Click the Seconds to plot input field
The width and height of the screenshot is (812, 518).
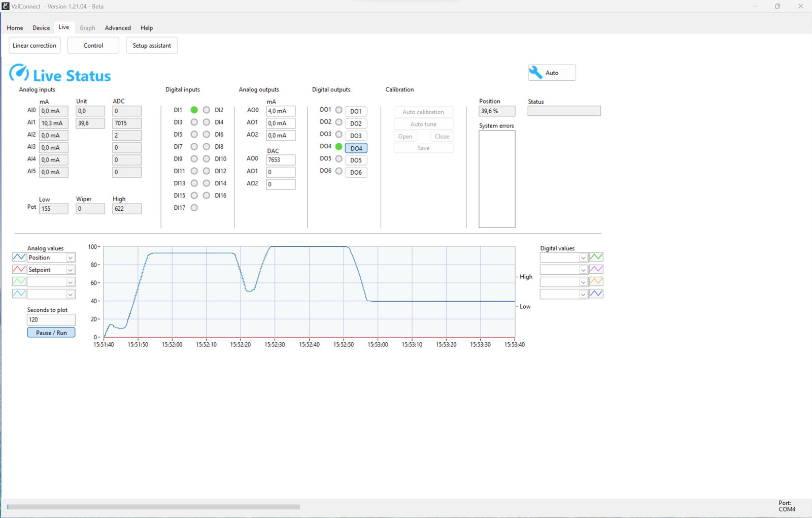51,319
